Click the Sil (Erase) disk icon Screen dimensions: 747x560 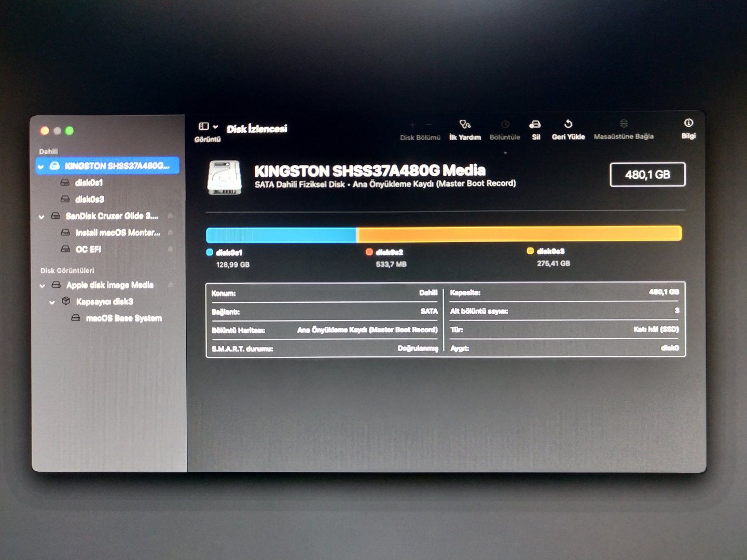coord(535,124)
